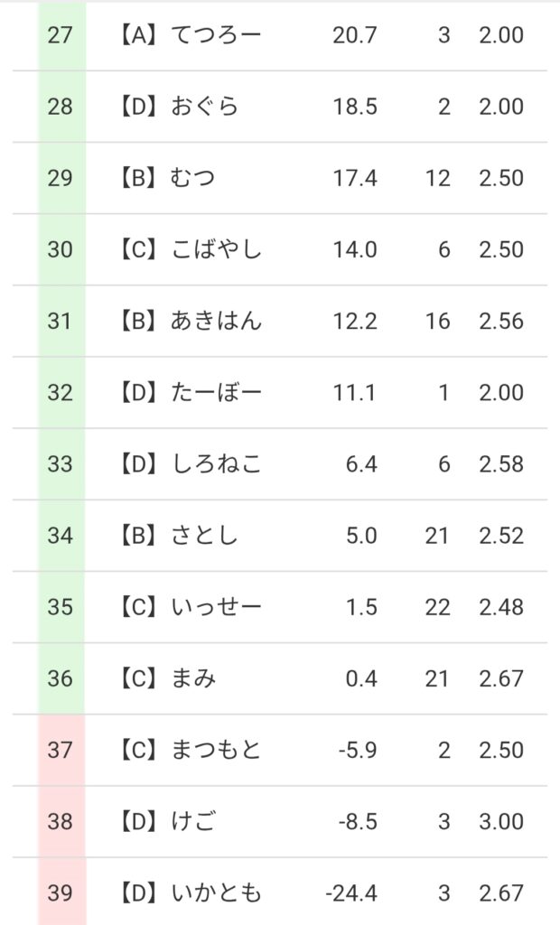Select the player いっせー

(216, 607)
